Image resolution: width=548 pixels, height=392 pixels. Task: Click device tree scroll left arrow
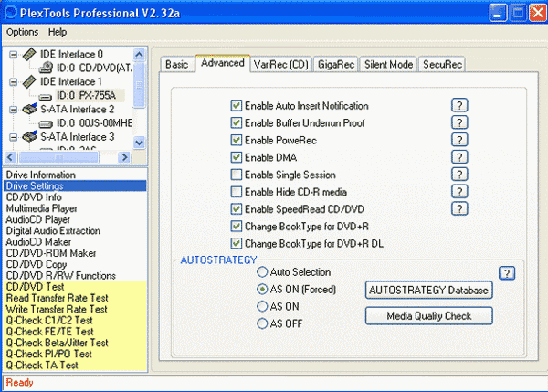pyautogui.click(x=10, y=157)
